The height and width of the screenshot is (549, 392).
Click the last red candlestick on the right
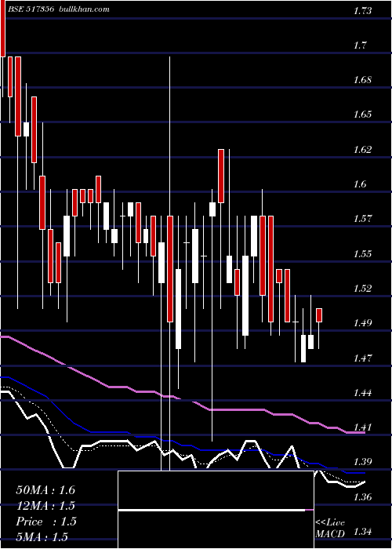(x=319, y=315)
